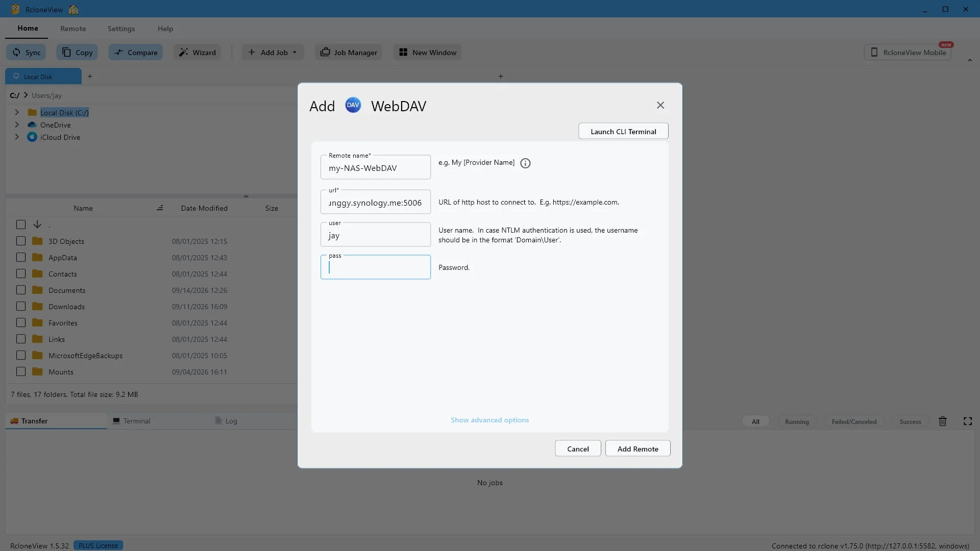Check the AppData folder checkbox
The height and width of the screenshot is (551, 980).
click(21, 257)
